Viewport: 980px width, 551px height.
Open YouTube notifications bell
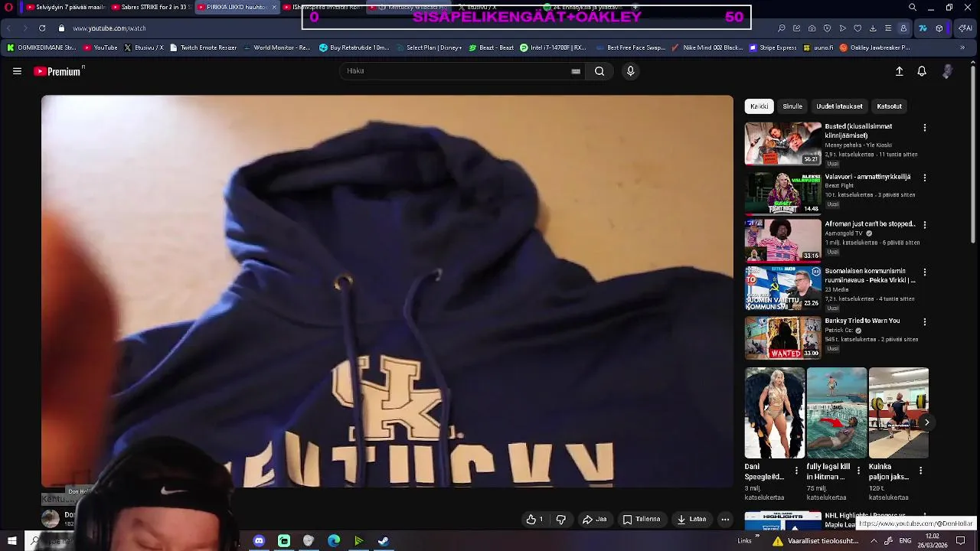pos(922,71)
